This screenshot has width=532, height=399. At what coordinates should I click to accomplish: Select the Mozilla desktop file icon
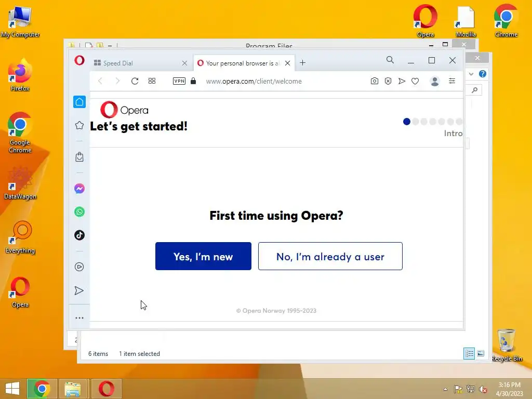tap(465, 21)
